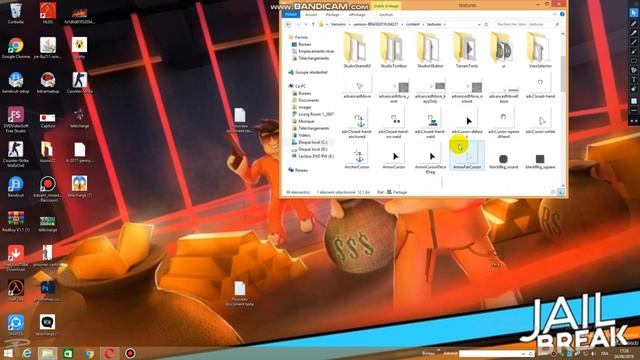Open the Windows Start button
Screen dimensions: 640x360
[8, 353]
